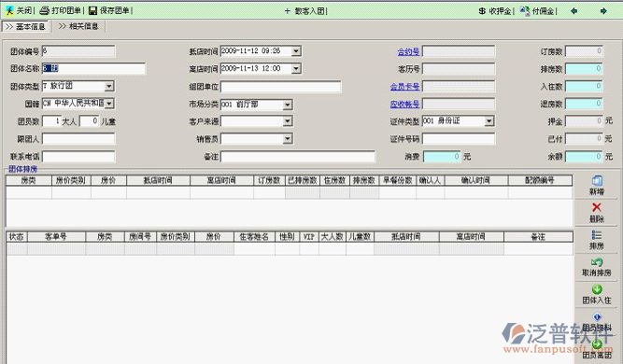The image size is (623, 364).
Task: Click the 消费 amount field
Action: [442, 157]
